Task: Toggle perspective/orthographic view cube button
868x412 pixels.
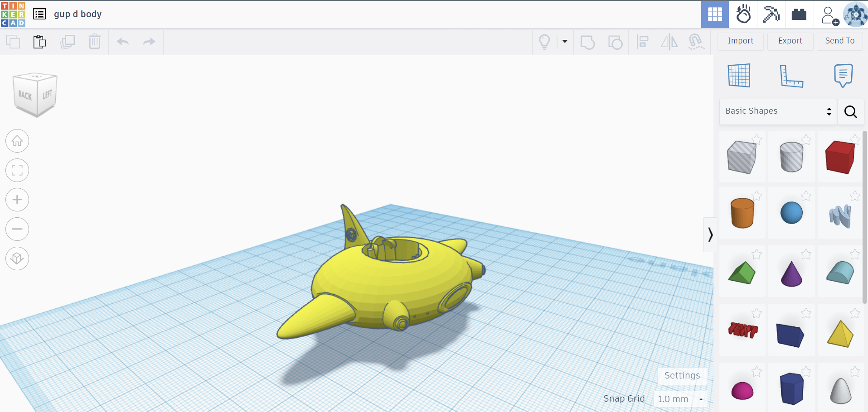Action: click(x=17, y=259)
